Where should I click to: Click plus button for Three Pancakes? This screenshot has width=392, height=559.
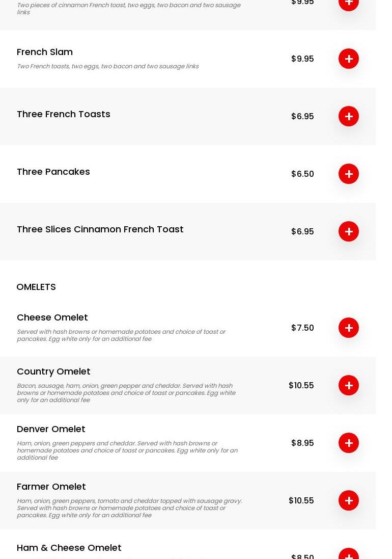click(x=349, y=174)
